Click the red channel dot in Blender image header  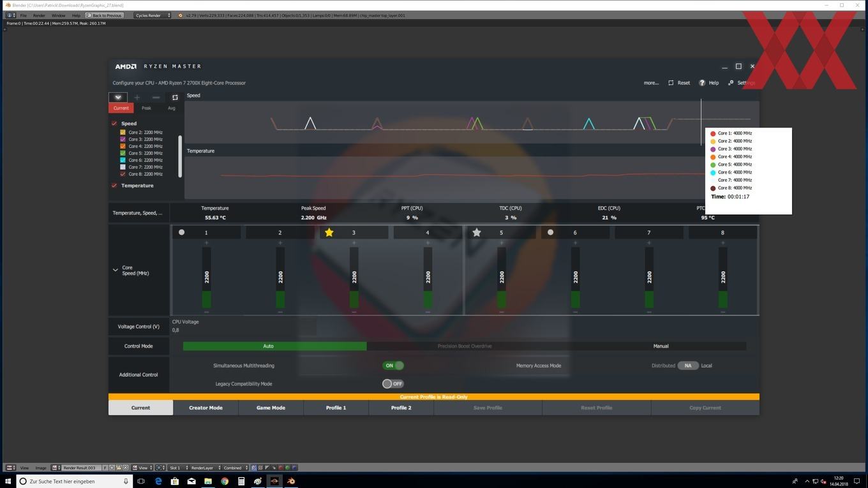coord(280,468)
